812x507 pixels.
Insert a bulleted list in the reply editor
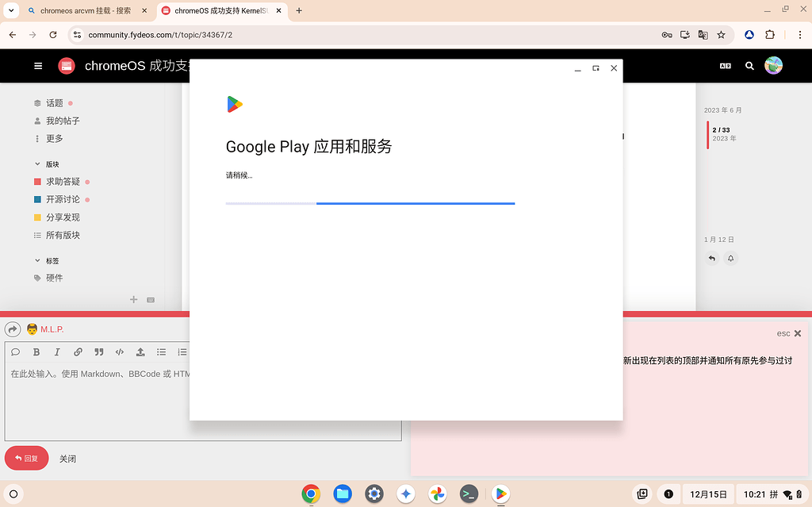[x=162, y=352]
